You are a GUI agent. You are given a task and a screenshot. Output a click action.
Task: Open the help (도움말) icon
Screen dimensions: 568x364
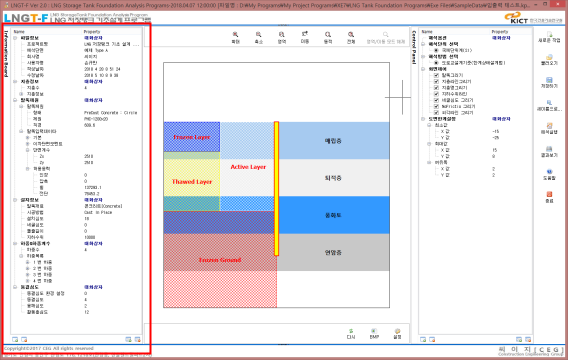[x=550, y=172]
